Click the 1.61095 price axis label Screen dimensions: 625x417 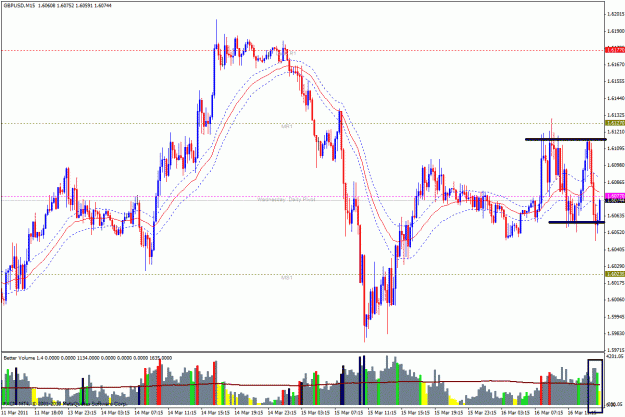coord(615,148)
